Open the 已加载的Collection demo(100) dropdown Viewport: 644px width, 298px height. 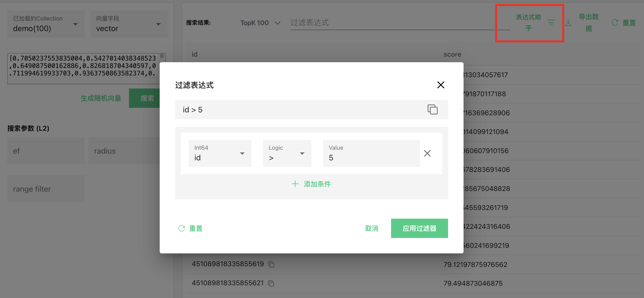coord(46,24)
